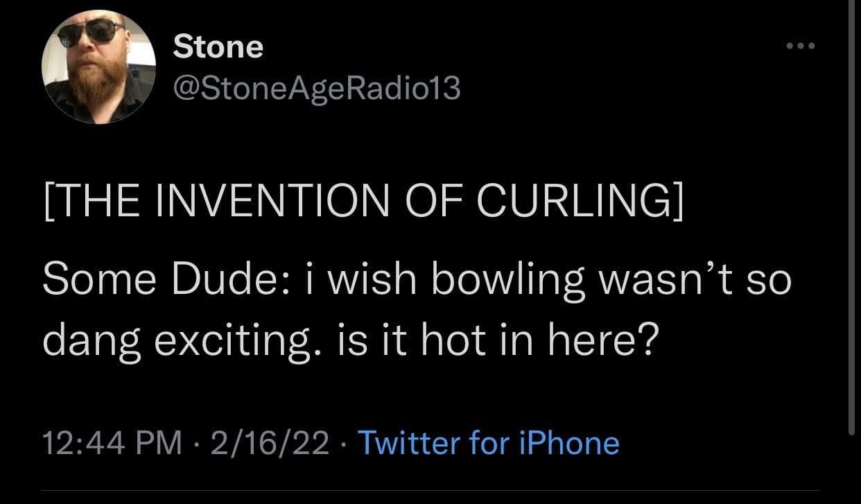The height and width of the screenshot is (504, 861).
Task: Click the 12:44 PM timestamp
Action: pos(112,443)
